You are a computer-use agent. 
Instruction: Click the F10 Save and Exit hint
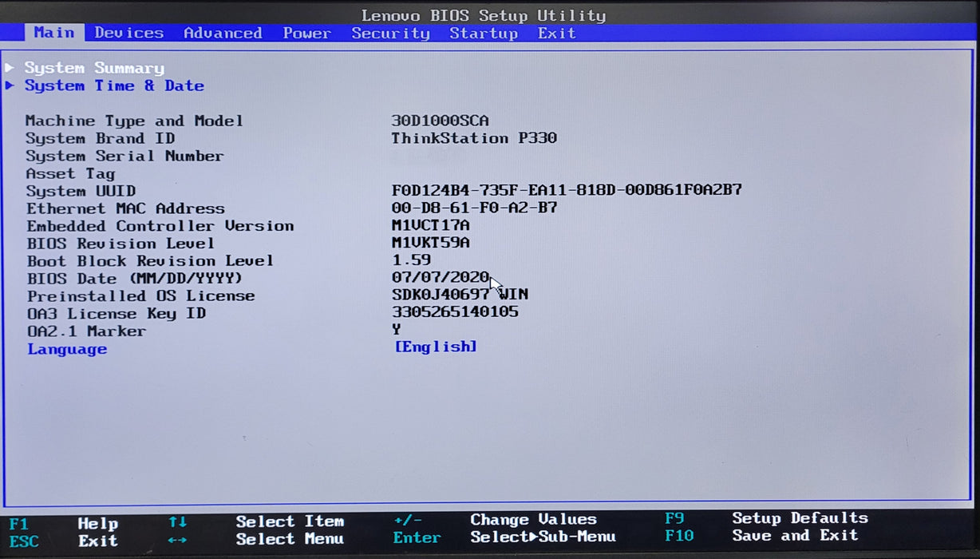[x=761, y=536]
